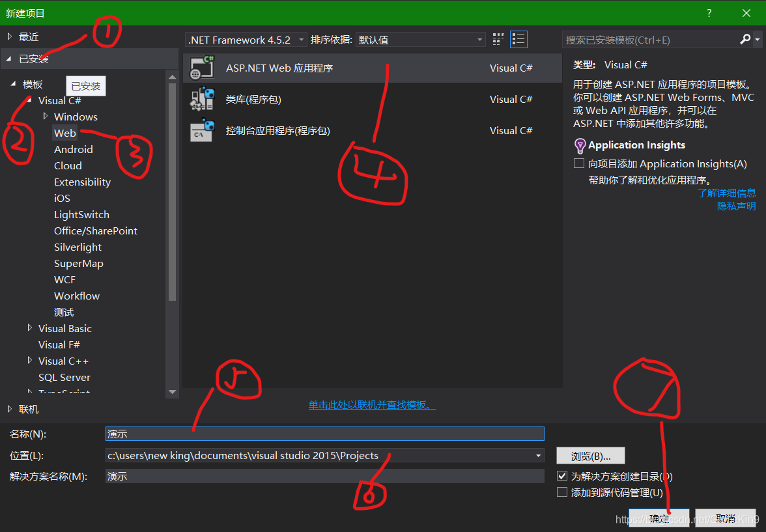This screenshot has width=766, height=532.
Task: Open the sort by default value dropdown
Action: tap(421, 40)
